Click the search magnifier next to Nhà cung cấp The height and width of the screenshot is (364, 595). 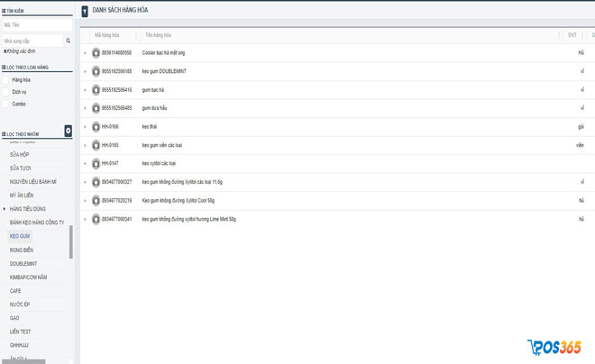pyautogui.click(x=69, y=41)
